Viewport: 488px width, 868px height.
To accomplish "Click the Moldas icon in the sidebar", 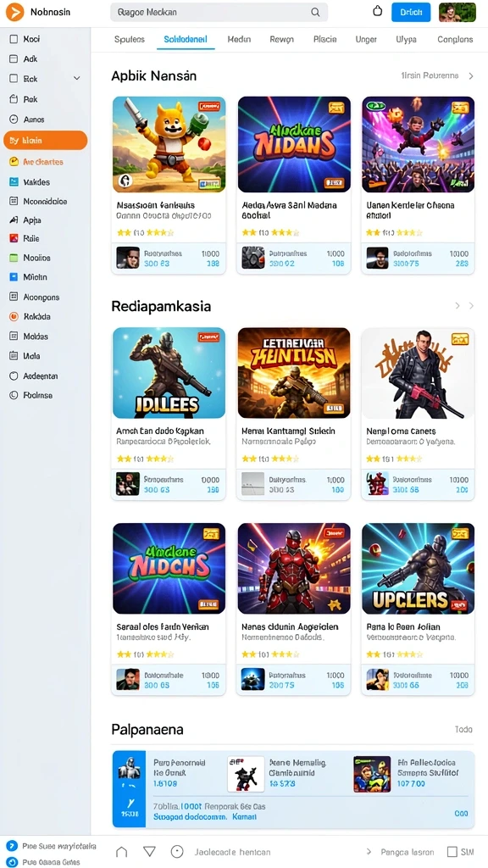I will point(14,336).
